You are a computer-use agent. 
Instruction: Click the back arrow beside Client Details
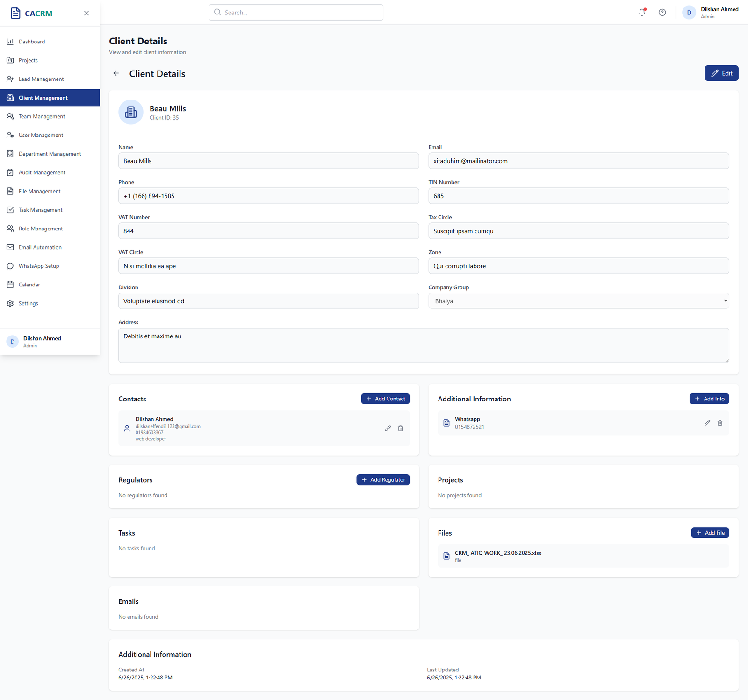pos(116,73)
